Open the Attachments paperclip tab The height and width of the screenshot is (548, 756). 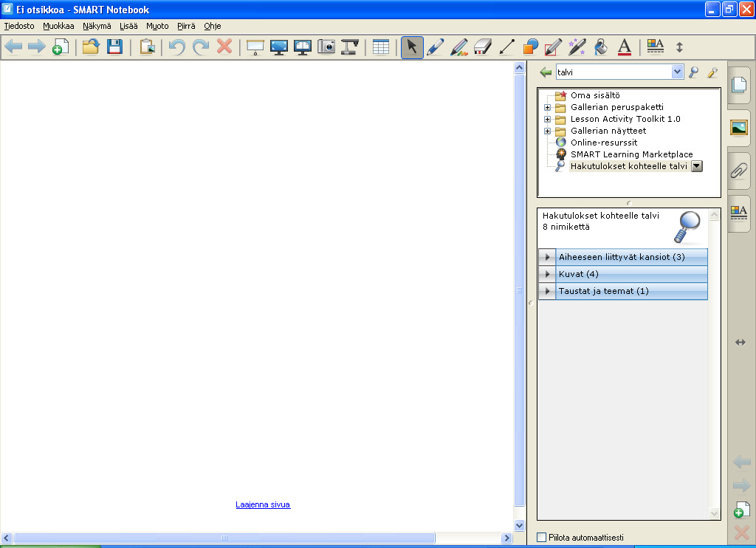(738, 171)
